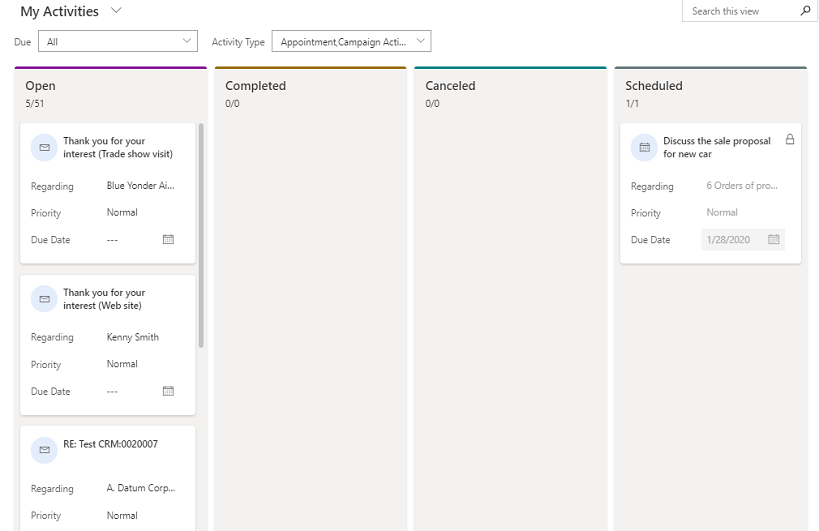Click email icon on Web site card
Screen dimensions: 819x531
44,299
